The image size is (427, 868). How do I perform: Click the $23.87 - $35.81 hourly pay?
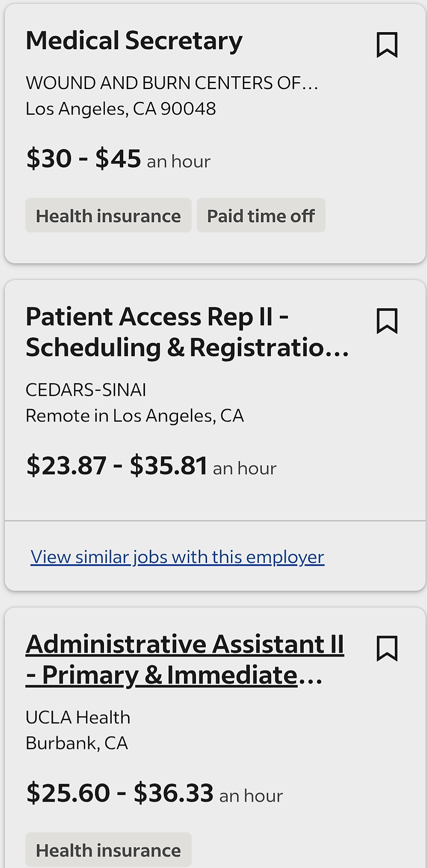click(x=151, y=466)
